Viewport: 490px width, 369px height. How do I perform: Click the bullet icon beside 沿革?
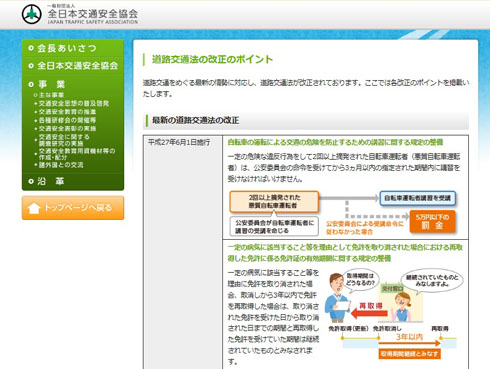(31, 181)
